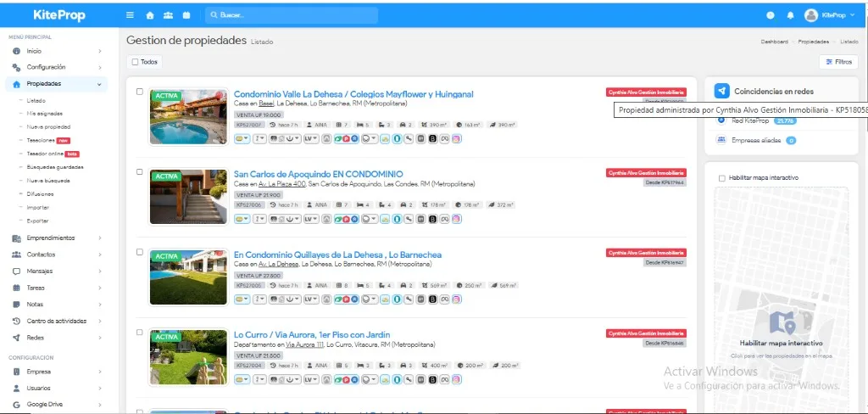Click Instagram icon in Lo Curro Via Aurora row
868x414 pixels.
click(x=457, y=379)
